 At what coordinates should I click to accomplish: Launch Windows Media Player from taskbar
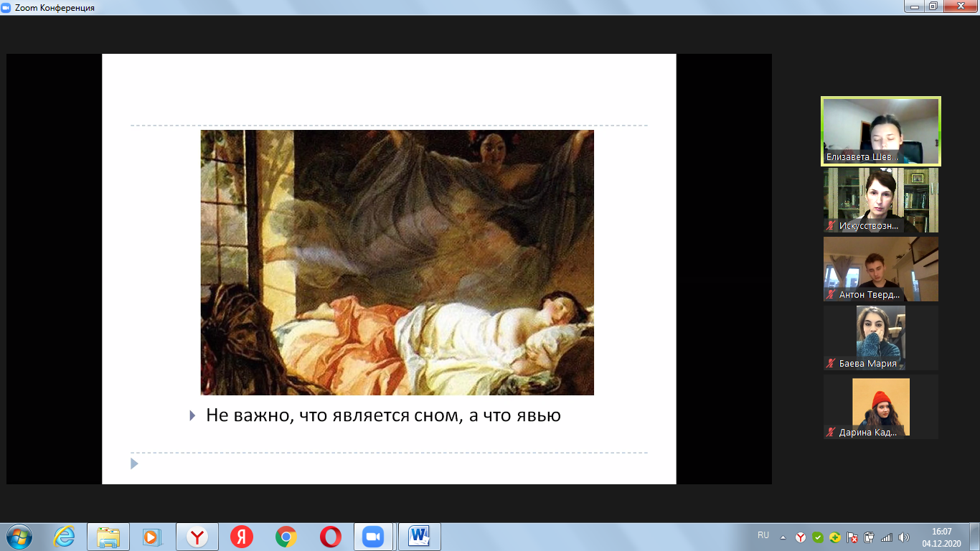click(151, 537)
